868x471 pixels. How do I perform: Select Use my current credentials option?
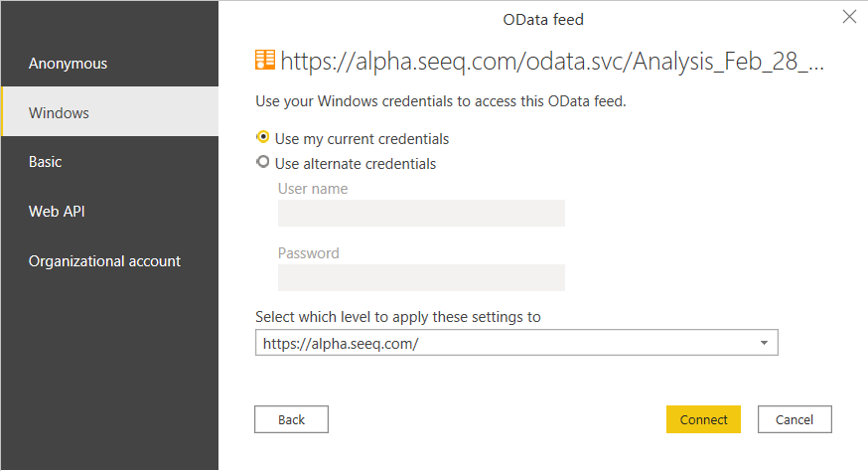[263, 138]
